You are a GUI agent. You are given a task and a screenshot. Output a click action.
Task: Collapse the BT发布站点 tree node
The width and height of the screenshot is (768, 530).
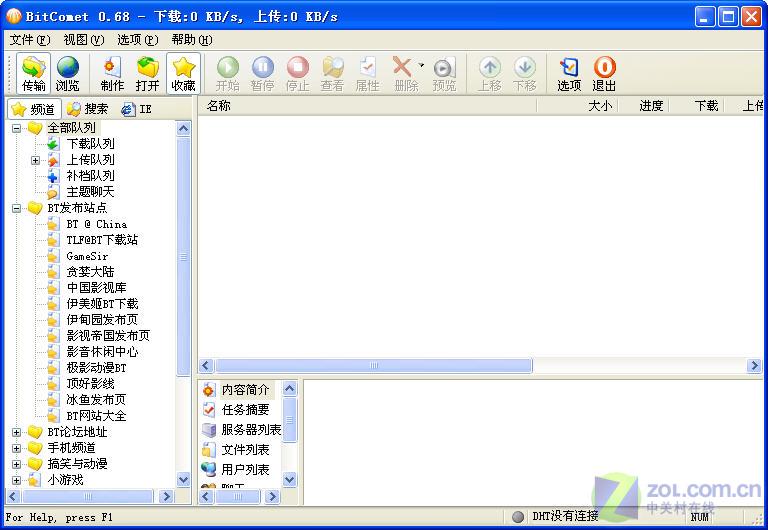pyautogui.click(x=16, y=208)
